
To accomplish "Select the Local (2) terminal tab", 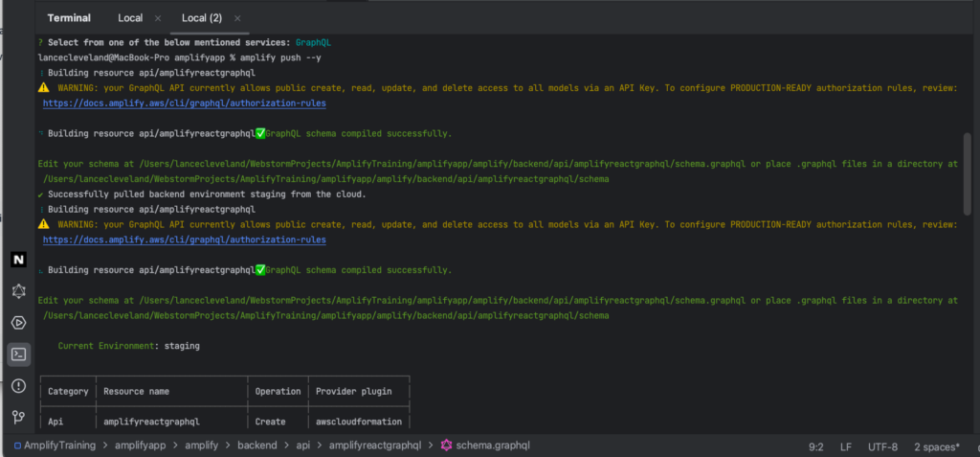I will 204,18.
